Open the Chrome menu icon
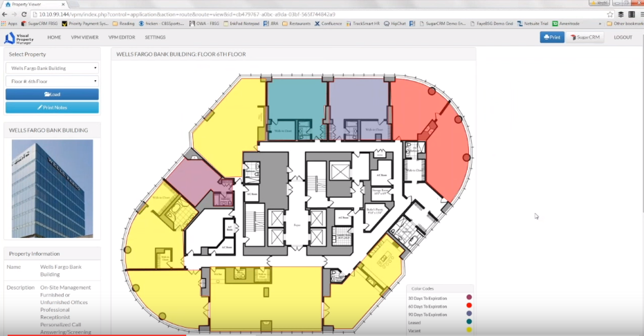The image size is (644, 336). 641,15
